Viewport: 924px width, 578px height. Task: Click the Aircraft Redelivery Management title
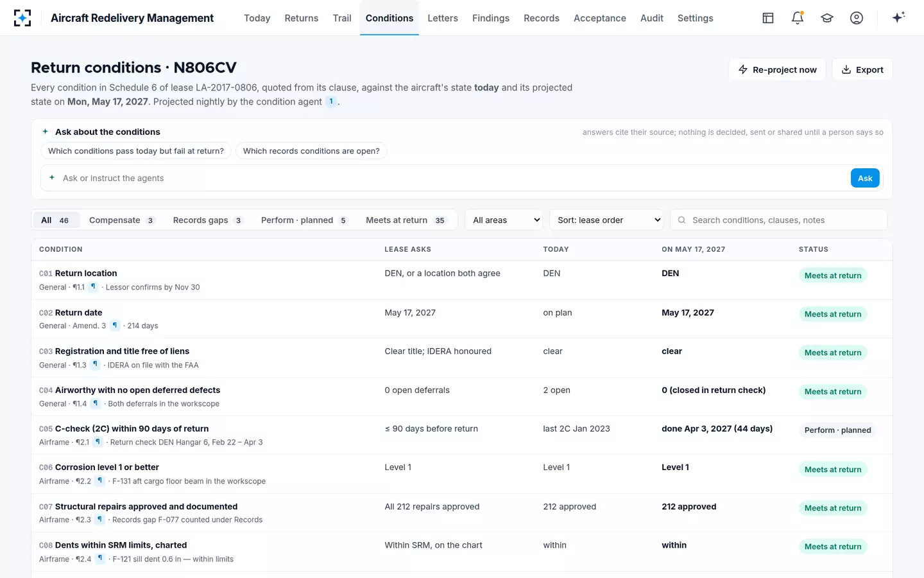132,18
